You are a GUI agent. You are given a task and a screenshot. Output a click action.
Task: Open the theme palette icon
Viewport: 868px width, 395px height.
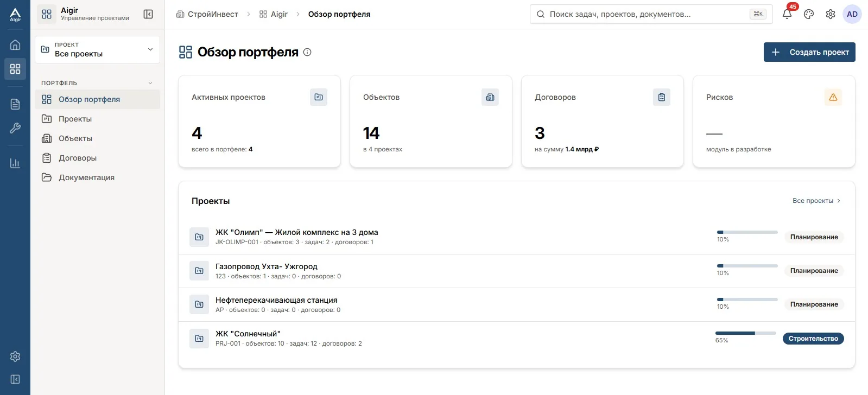(809, 14)
